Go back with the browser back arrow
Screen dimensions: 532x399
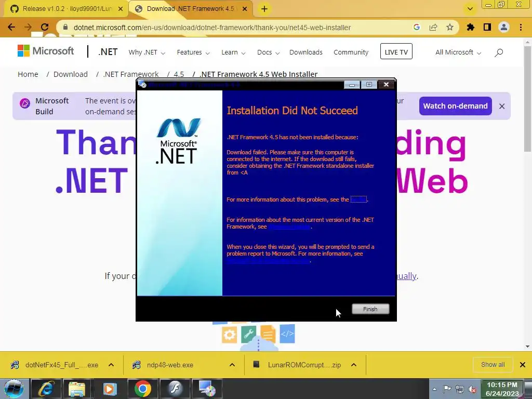click(x=11, y=27)
